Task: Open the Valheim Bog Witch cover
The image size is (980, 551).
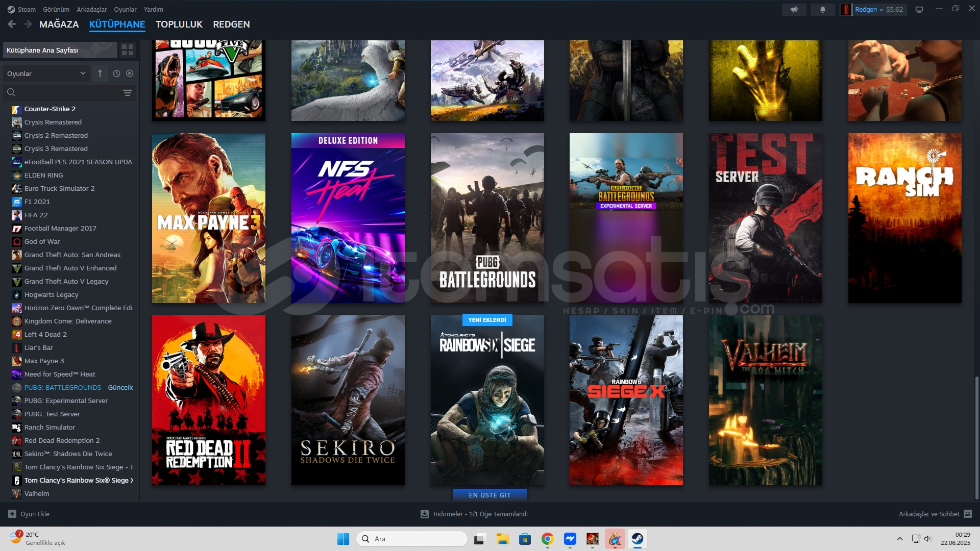Action: [766, 400]
